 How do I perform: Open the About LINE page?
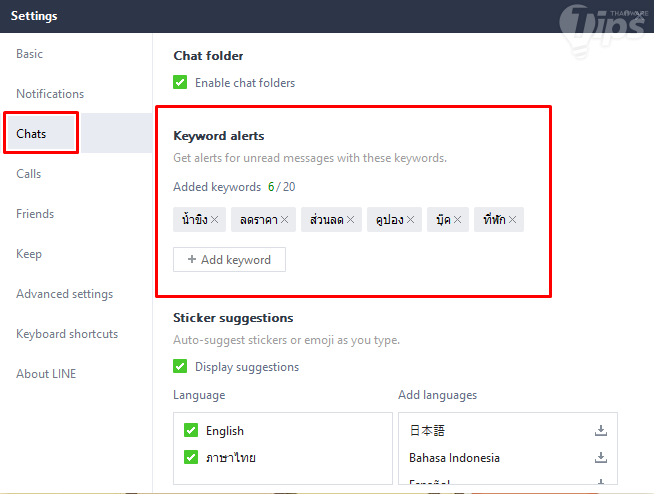[76, 374]
